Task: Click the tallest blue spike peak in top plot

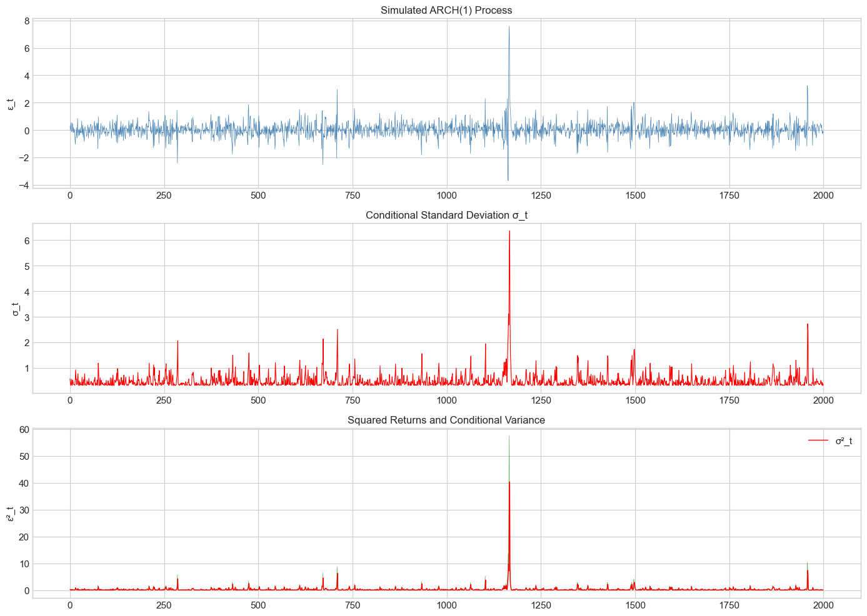Action: pos(509,27)
